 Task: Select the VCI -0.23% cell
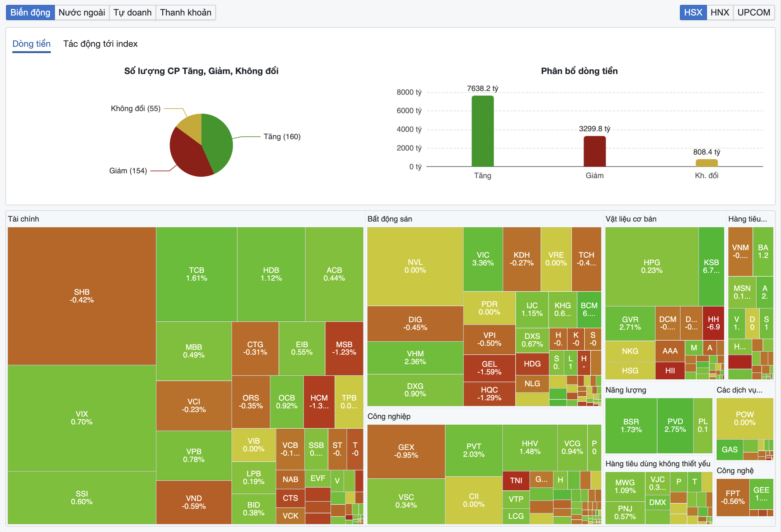pos(194,405)
